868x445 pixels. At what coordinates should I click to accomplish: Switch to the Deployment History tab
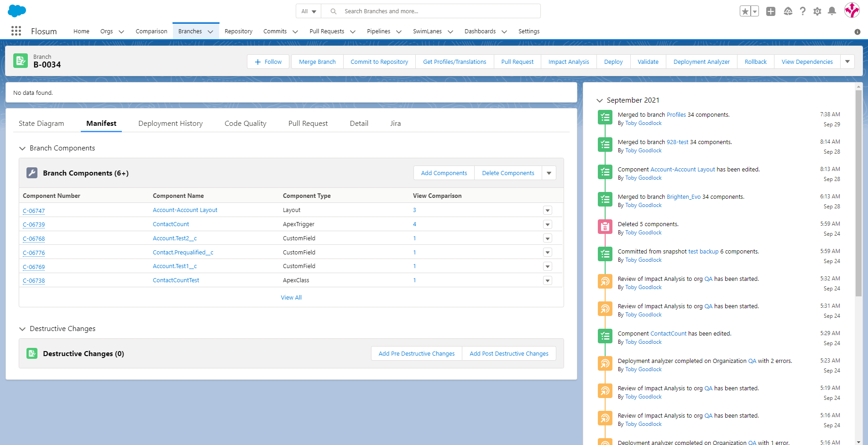[x=170, y=124]
